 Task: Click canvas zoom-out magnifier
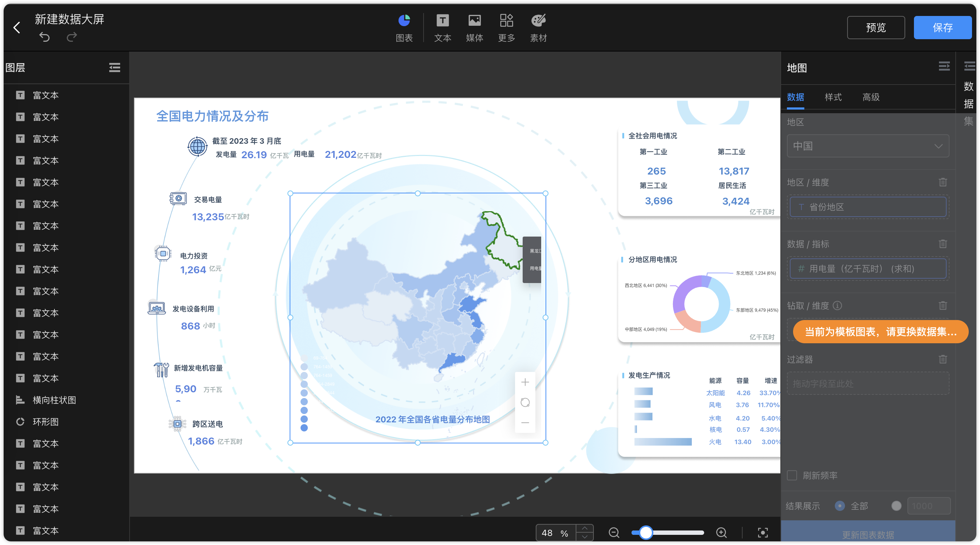pos(614,532)
